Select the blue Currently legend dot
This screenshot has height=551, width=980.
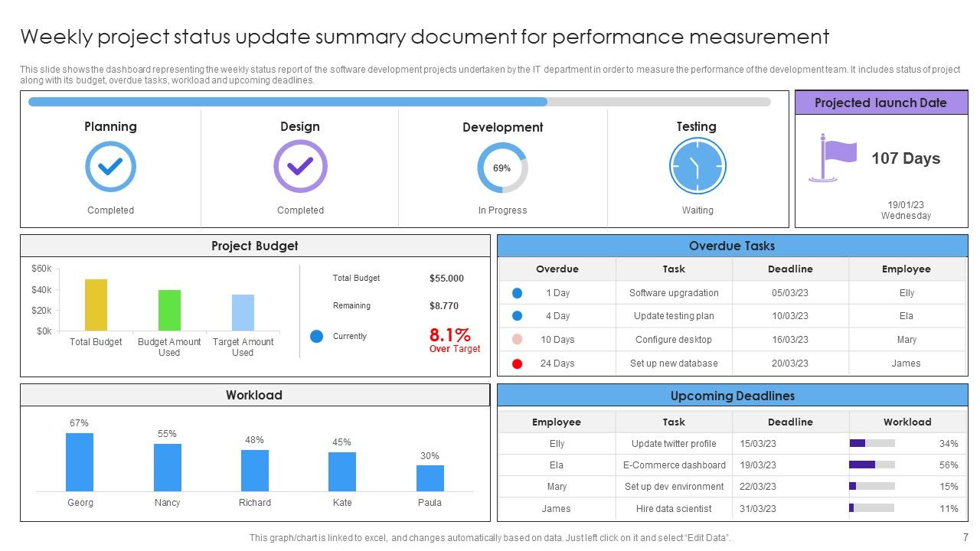coord(316,336)
